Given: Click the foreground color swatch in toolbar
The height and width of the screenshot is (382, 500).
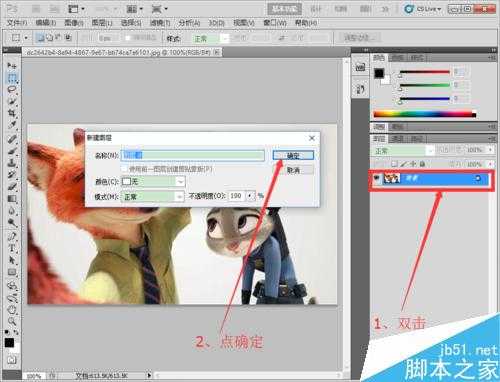Looking at the screenshot, I should [x=9, y=342].
